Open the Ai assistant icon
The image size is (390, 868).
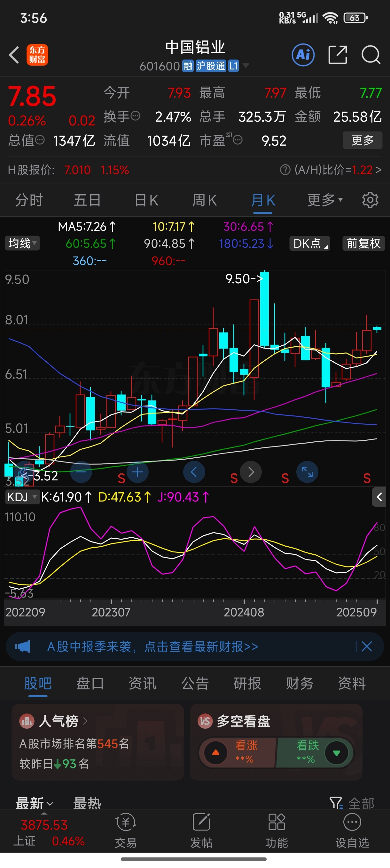303,55
